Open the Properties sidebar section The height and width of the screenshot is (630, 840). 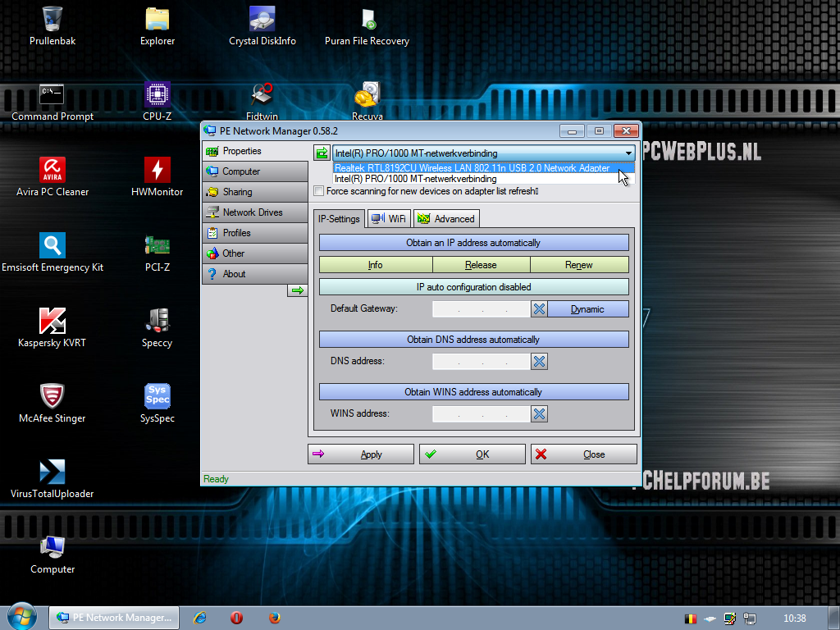tap(255, 151)
